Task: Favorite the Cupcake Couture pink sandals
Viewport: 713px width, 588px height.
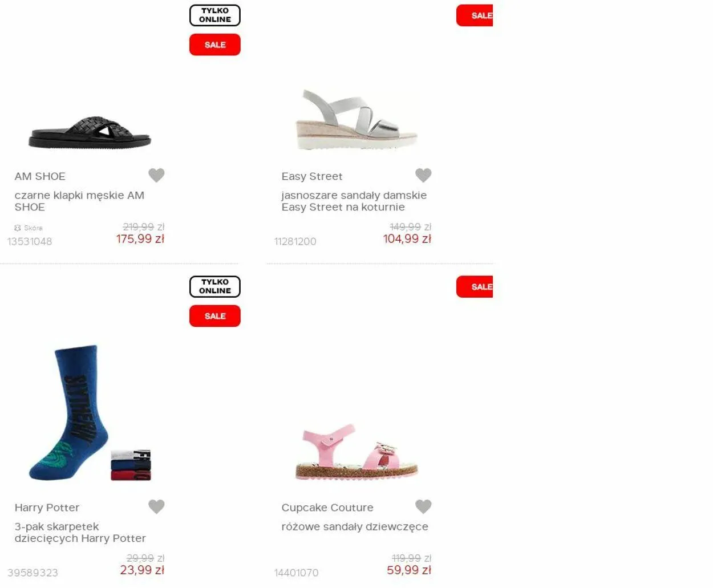Action: tap(423, 506)
